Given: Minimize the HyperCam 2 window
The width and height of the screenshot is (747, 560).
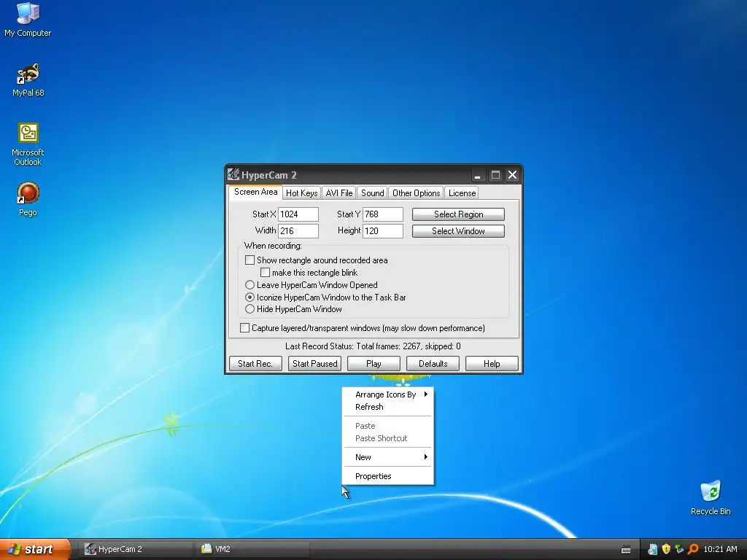Looking at the screenshot, I should tap(477, 175).
